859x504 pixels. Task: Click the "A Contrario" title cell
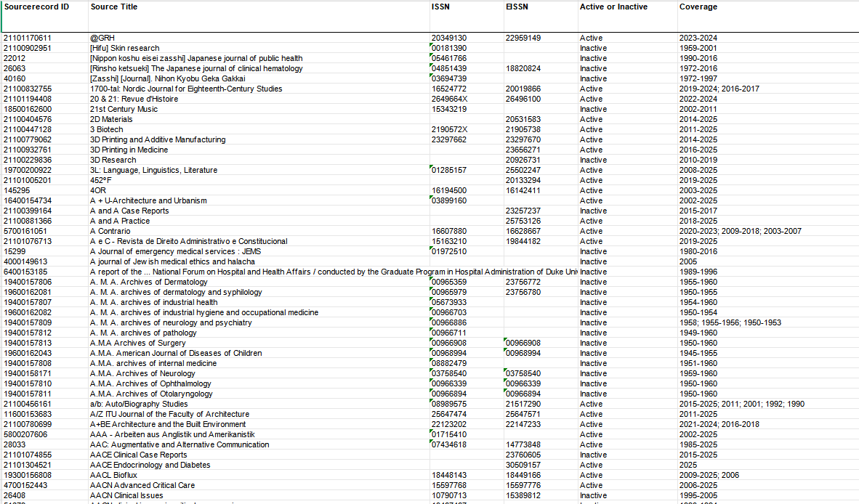pos(110,231)
